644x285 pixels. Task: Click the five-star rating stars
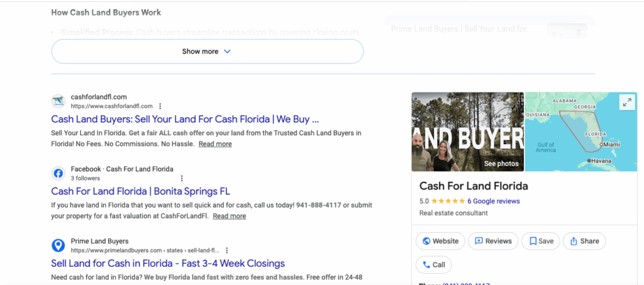point(448,201)
